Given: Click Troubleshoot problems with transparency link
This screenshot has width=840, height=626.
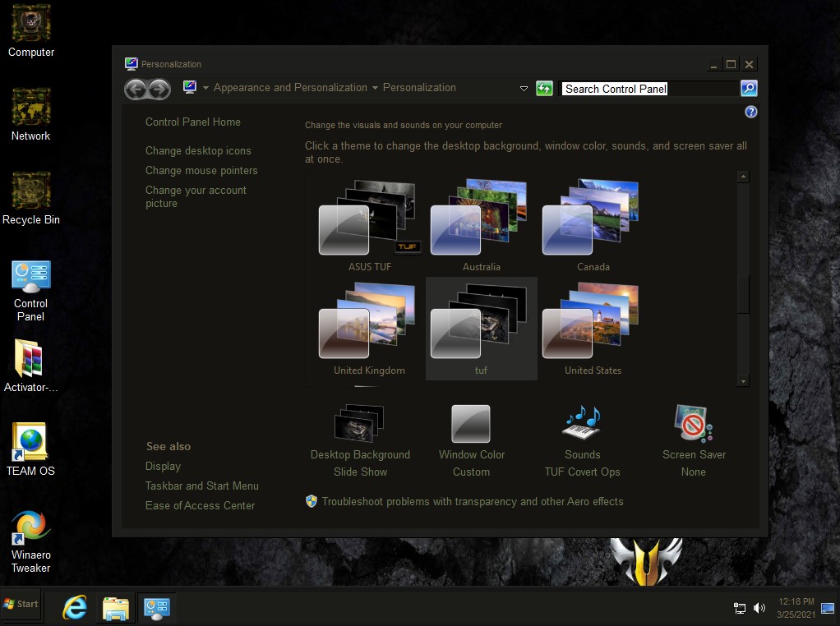Looking at the screenshot, I should pos(473,502).
